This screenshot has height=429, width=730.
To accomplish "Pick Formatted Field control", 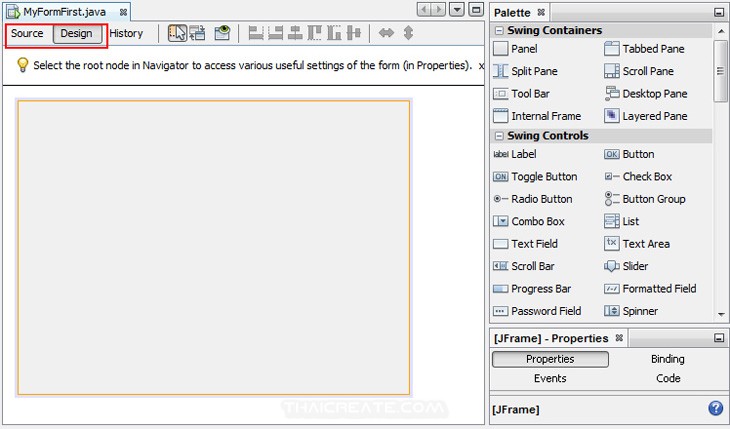I will coord(650,289).
